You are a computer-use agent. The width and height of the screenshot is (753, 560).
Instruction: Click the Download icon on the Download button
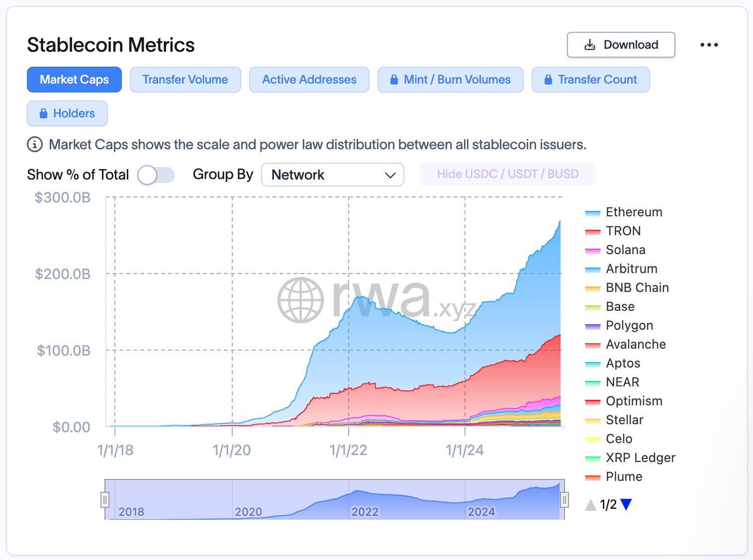(590, 44)
